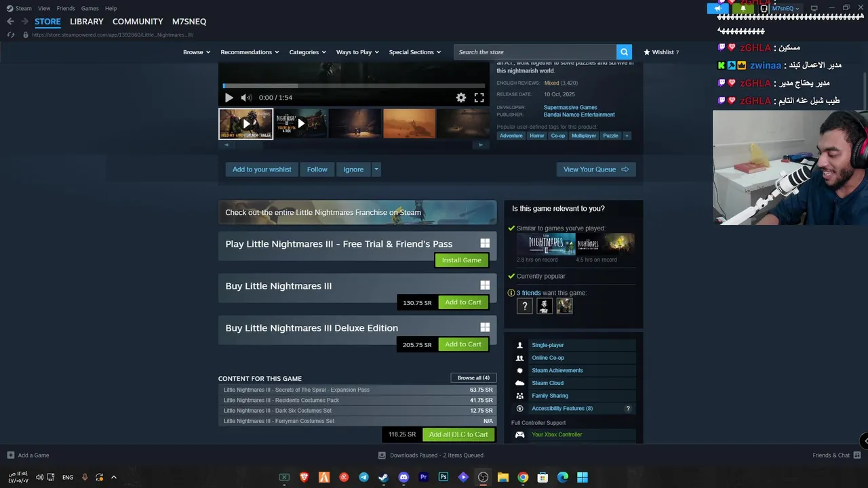Open Supermassive Games developer link
This screenshot has width=868, height=488.
[570, 107]
